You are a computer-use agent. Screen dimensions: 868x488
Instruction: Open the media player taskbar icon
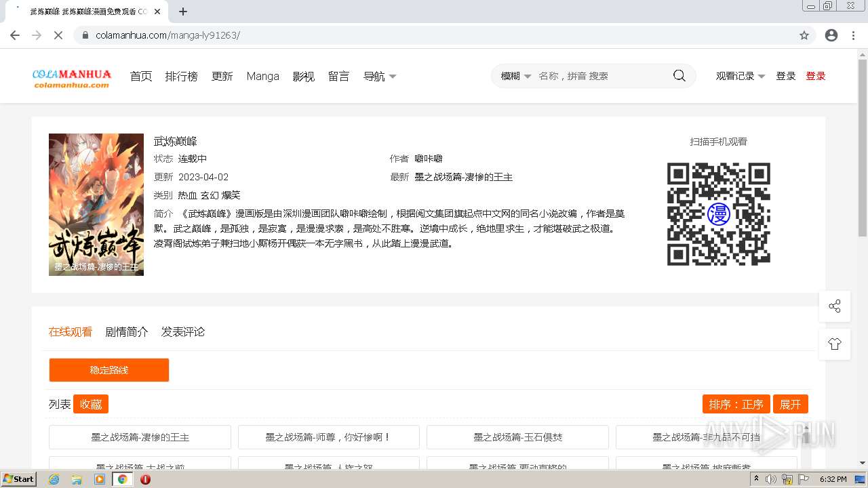tap(100, 479)
